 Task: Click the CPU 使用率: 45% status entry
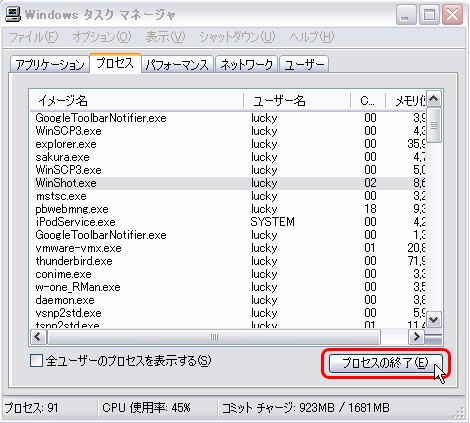click(146, 408)
